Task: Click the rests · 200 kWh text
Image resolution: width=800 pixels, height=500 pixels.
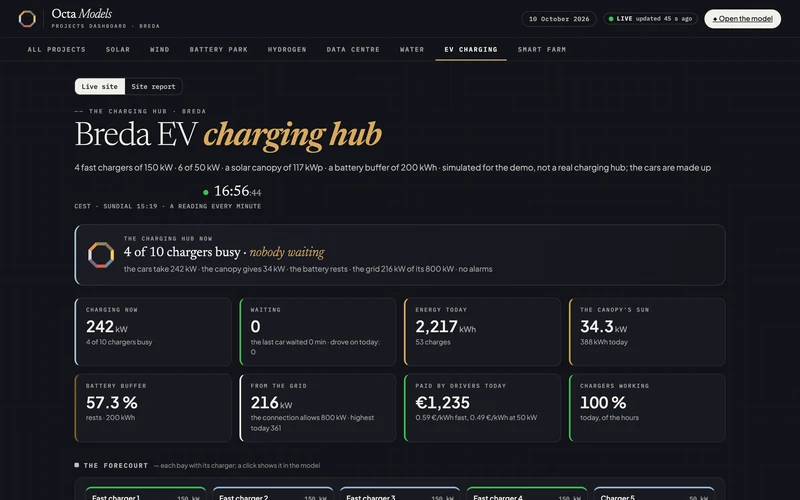Action: click(110, 417)
